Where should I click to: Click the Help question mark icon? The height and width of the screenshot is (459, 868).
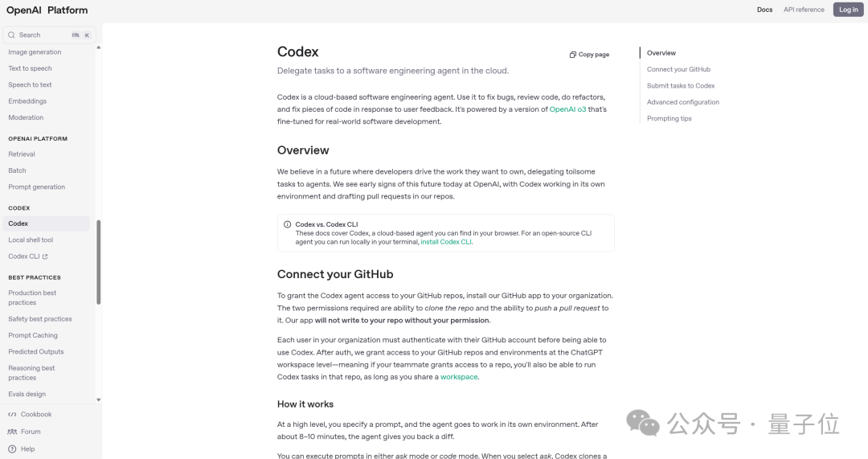pos(12,449)
